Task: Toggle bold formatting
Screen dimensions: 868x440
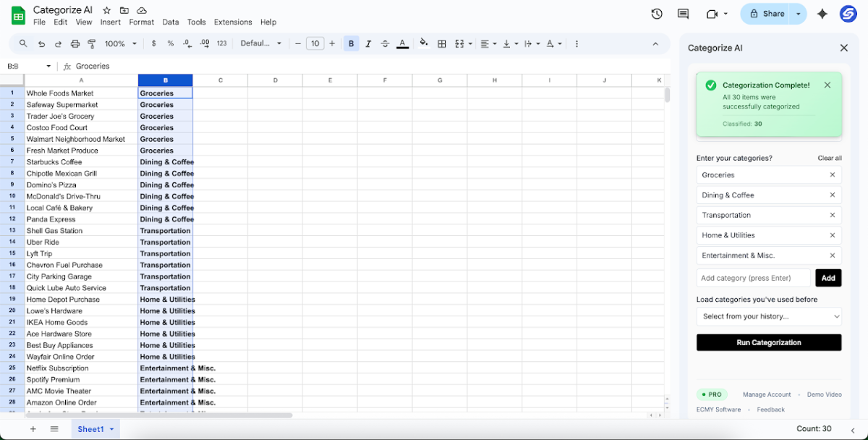Action: tap(351, 43)
